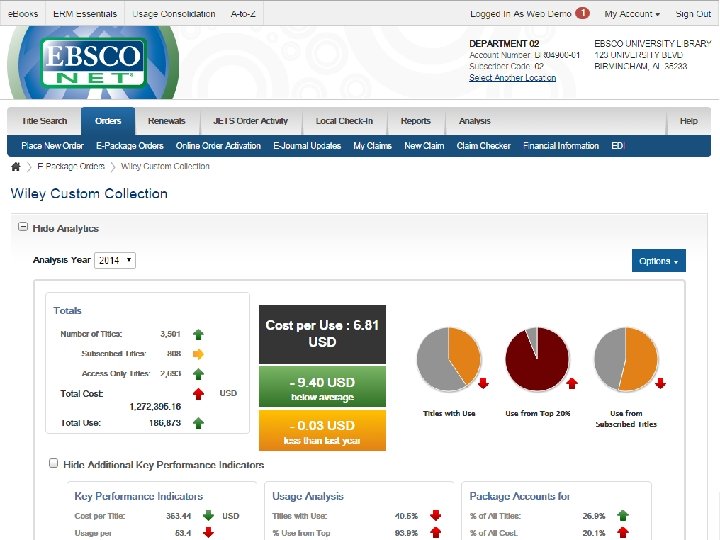
Task: Click green arrow beside % of All Titles
Action: pos(623,515)
